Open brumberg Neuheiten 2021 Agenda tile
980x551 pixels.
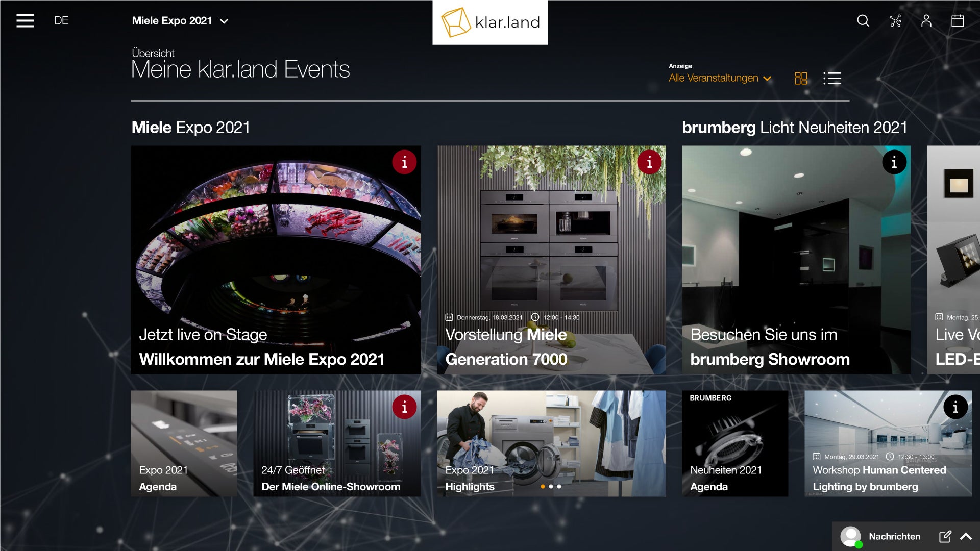tap(735, 443)
